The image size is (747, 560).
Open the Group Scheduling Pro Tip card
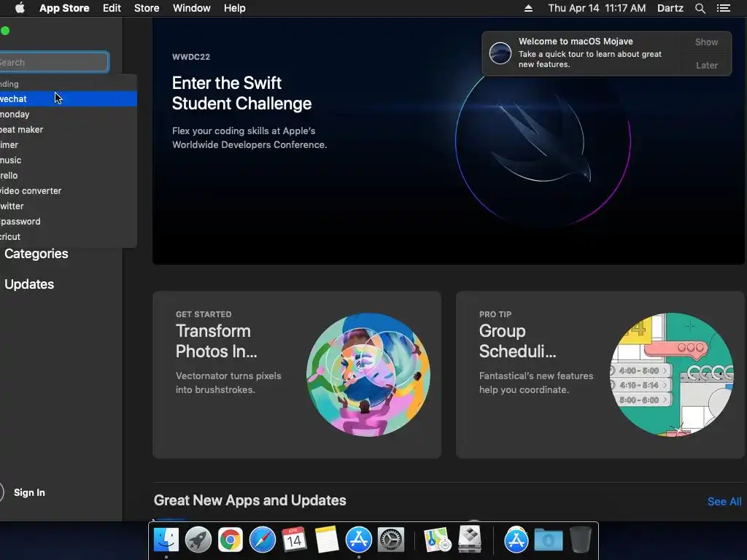click(600, 375)
